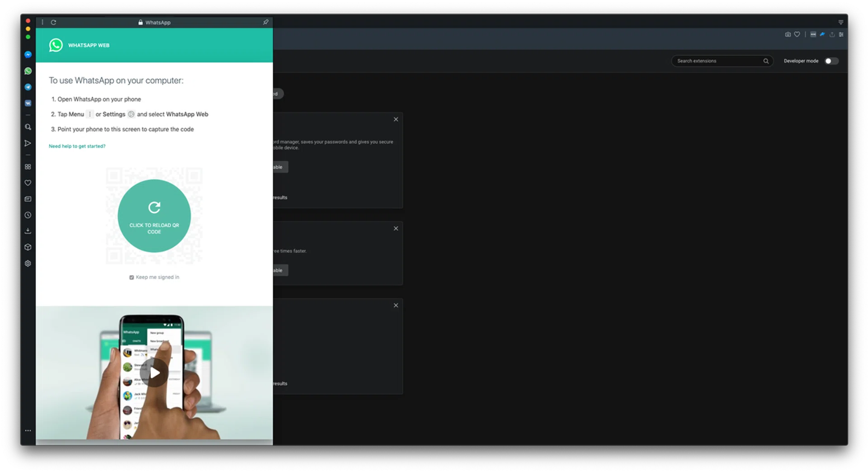Open the 'Need help to get started?' link

tap(77, 146)
